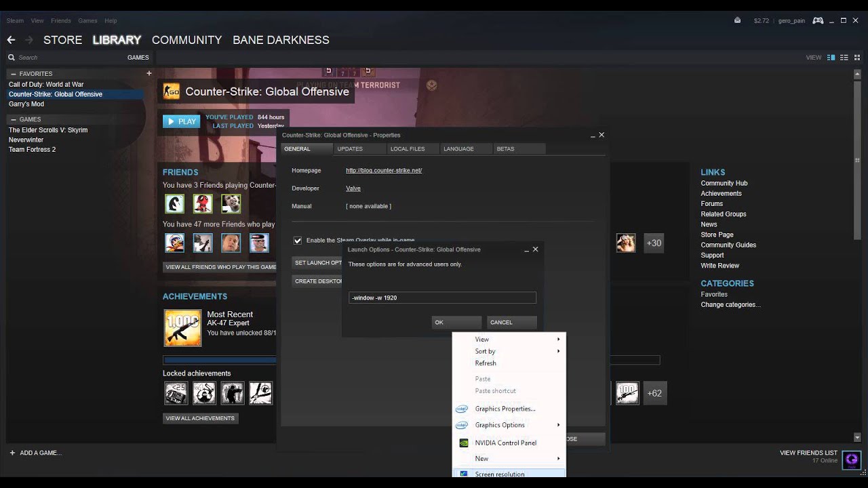Toggle Enable the Steam Overlay checkbox
Screen dimensions: 868x488
298,241
